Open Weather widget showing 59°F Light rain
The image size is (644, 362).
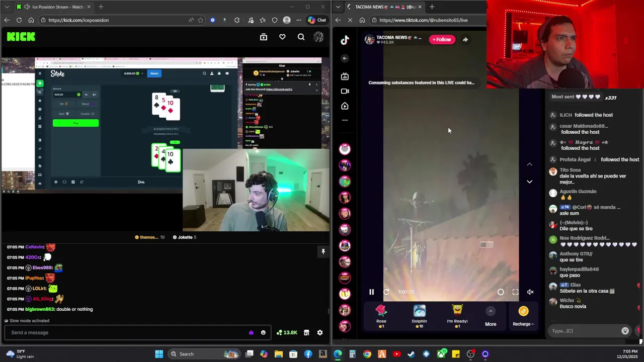(x=20, y=354)
